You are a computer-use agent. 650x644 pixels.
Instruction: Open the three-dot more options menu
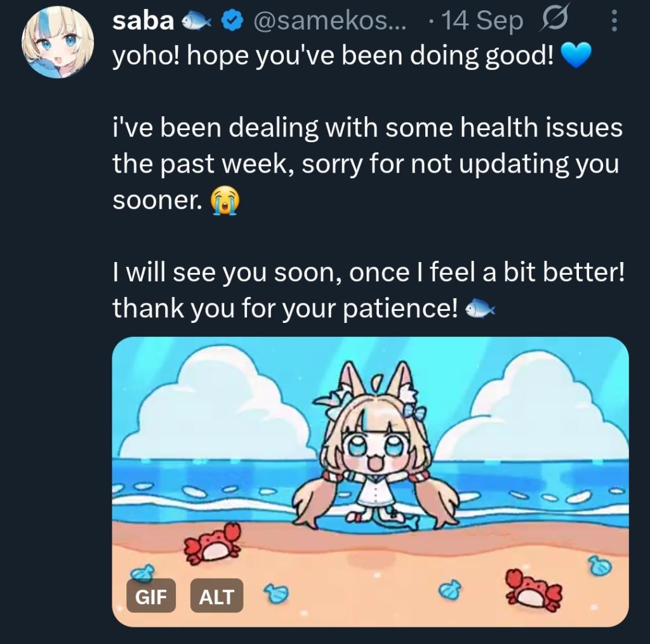pyautogui.click(x=614, y=21)
